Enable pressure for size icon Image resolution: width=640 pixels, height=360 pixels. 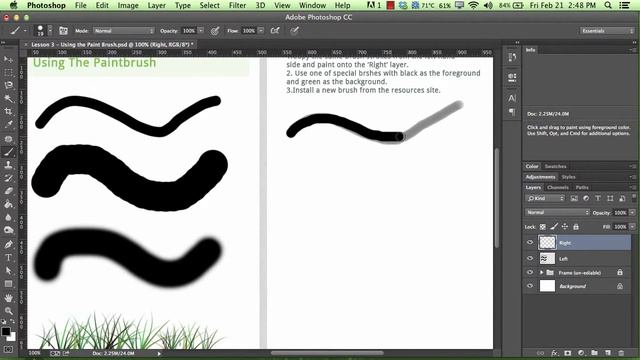[294, 31]
